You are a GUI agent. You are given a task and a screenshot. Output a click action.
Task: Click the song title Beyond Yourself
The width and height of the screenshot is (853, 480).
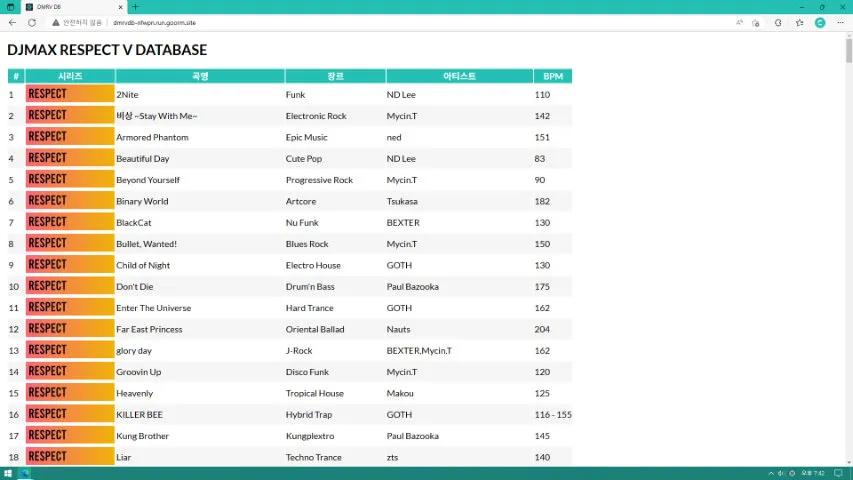pos(148,180)
